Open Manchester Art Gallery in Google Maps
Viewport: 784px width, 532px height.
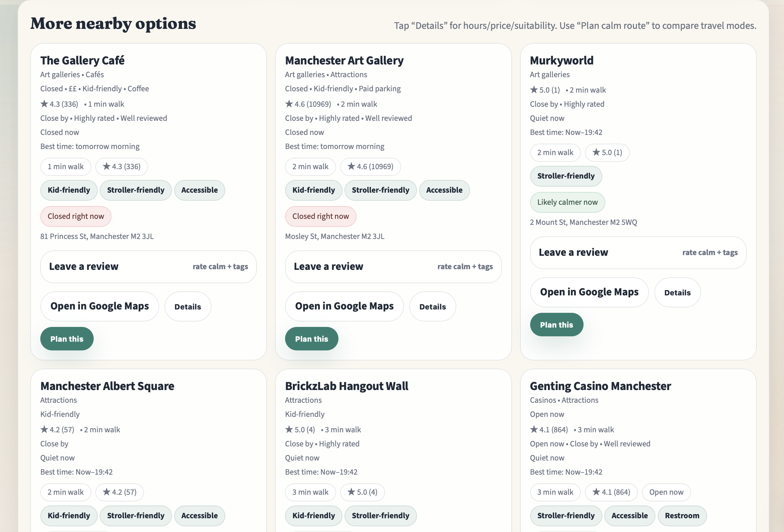(344, 306)
